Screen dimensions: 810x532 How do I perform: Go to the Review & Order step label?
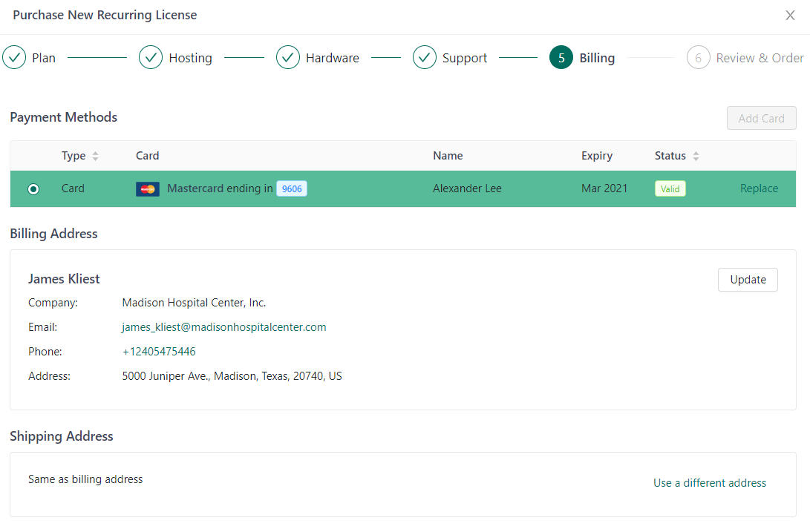760,58
